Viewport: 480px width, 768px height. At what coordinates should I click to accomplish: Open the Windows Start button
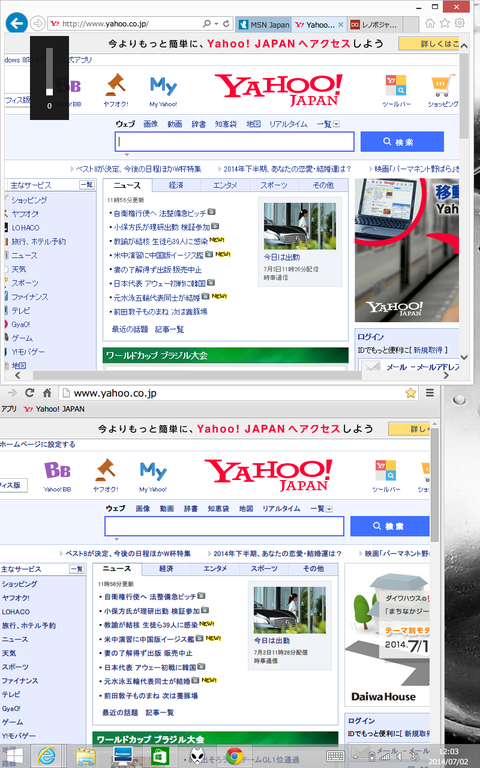pos(13,756)
